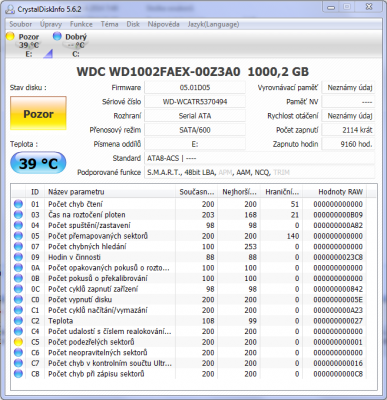Click blue status icon for attribute 09
The height and width of the screenshot is (400, 387).
18,257
